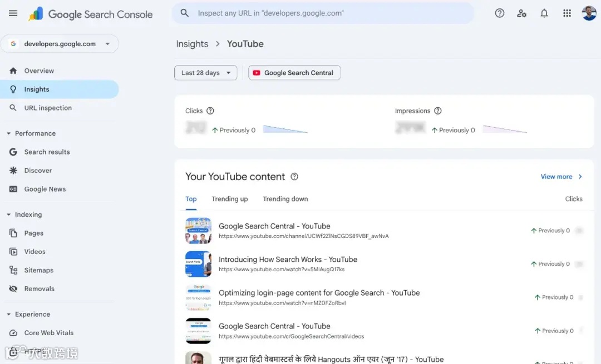Open thumbnail of Optimizing login-page content video
The width and height of the screenshot is (601, 364).
[198, 297]
